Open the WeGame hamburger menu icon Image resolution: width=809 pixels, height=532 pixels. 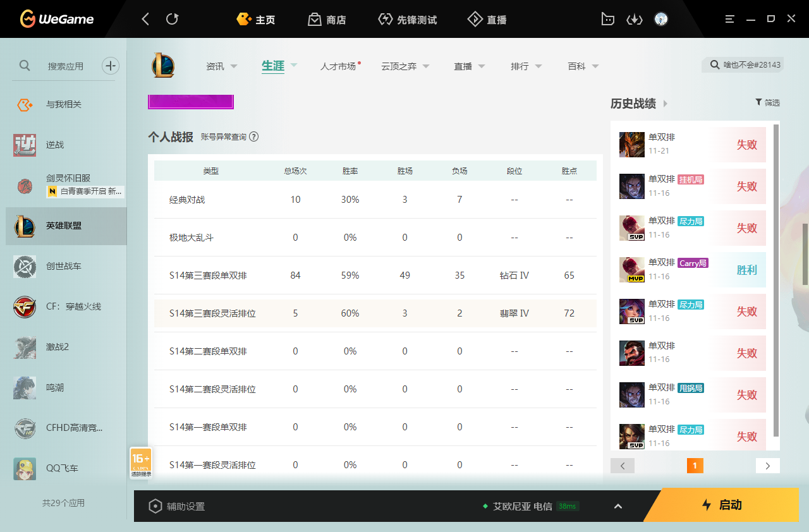730,19
